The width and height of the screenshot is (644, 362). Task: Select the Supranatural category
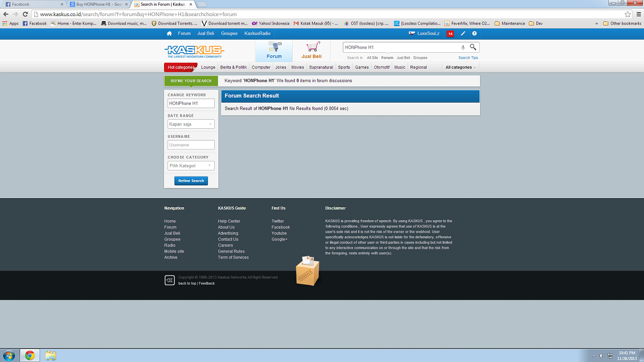tap(321, 67)
